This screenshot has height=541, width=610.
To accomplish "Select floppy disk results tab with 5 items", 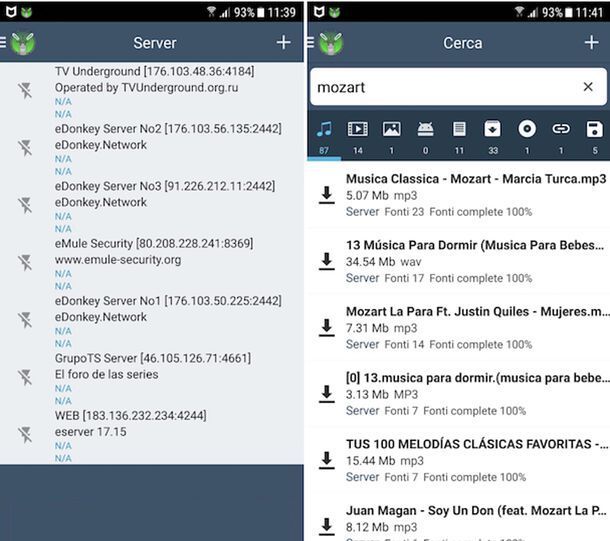I will tap(594, 137).
